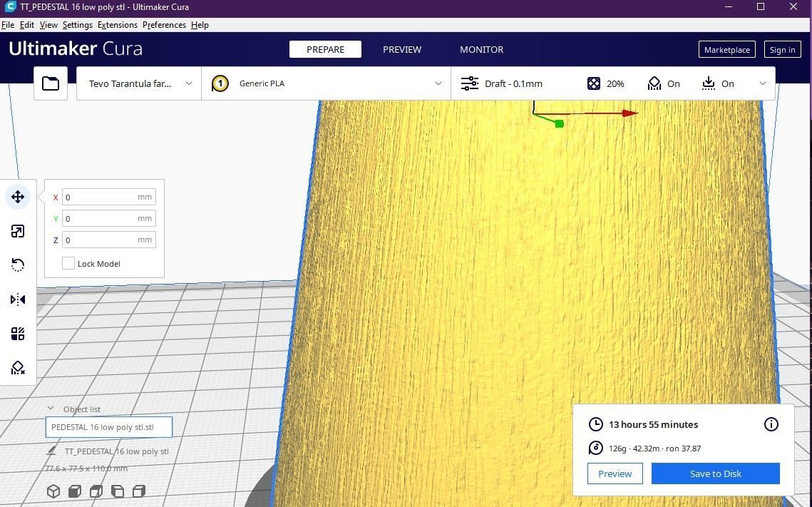Switch to the MONITOR stage
Viewport: 812px width, 507px height.
(482, 49)
